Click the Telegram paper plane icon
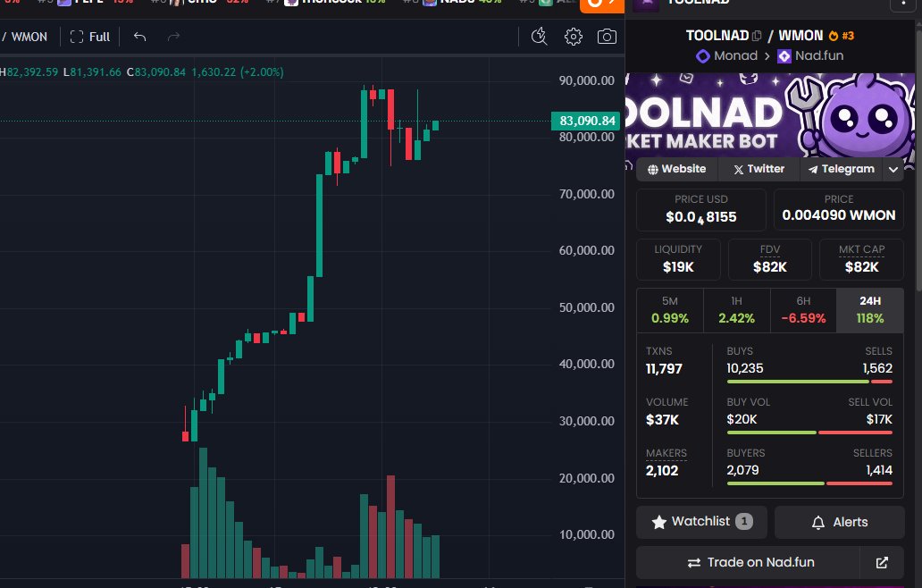 pos(813,170)
